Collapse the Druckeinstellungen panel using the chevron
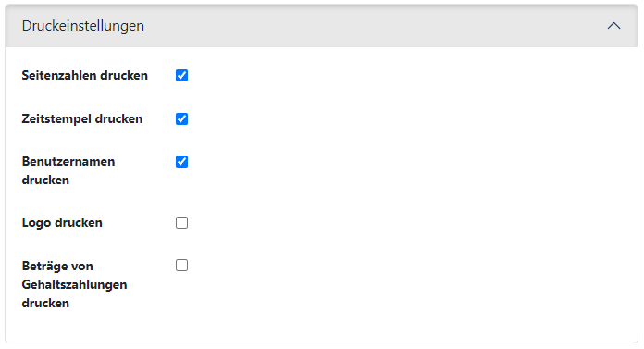644x349 pixels. (613, 26)
